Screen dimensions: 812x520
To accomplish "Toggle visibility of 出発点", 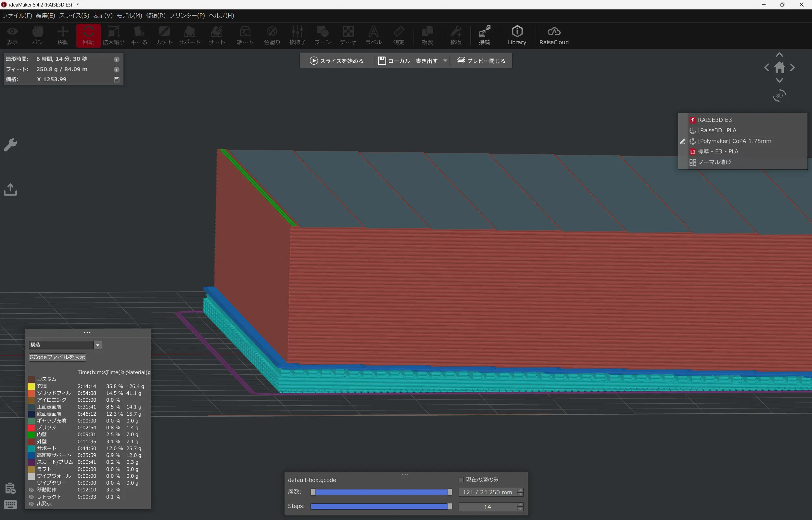I will (x=32, y=504).
